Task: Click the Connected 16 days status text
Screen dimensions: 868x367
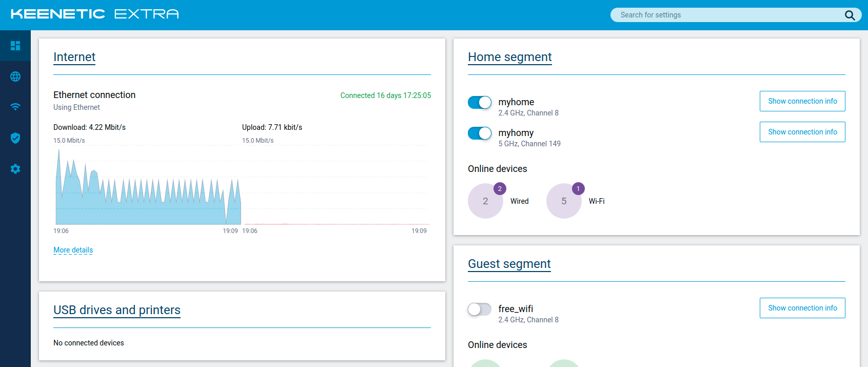Action: pyautogui.click(x=386, y=95)
